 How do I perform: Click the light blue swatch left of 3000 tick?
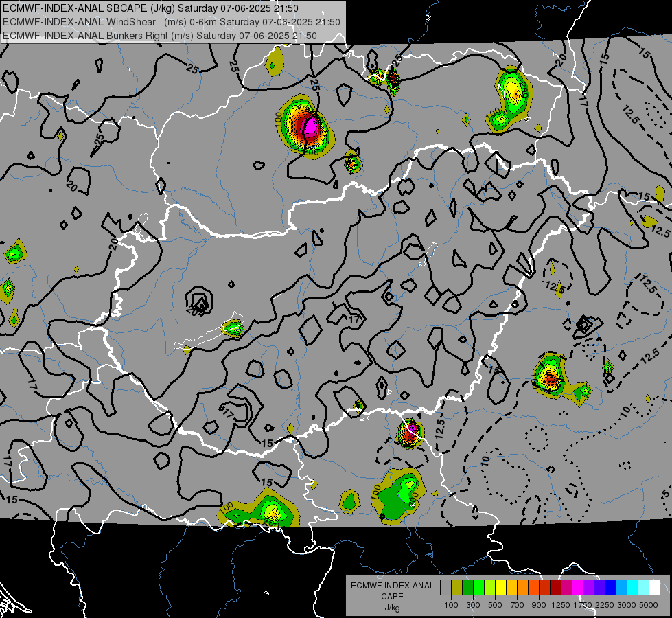[621, 587]
